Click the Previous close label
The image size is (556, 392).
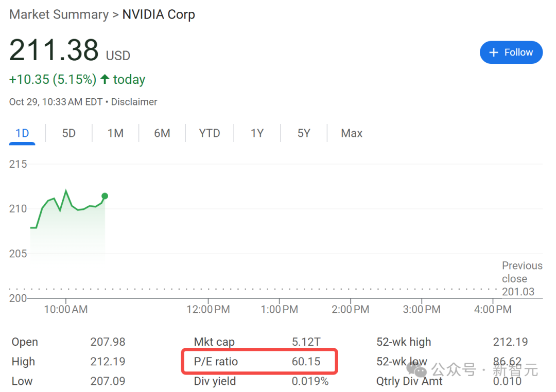click(x=522, y=272)
